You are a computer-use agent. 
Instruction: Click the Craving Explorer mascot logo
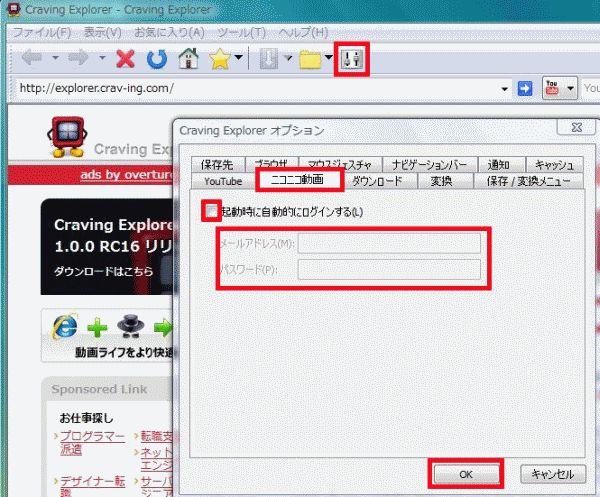click(67, 137)
